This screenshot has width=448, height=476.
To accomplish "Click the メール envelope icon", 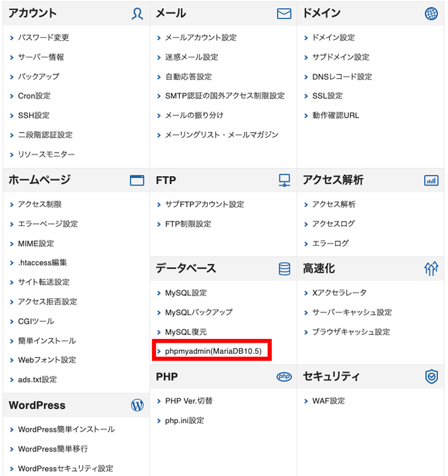I will coord(284,14).
